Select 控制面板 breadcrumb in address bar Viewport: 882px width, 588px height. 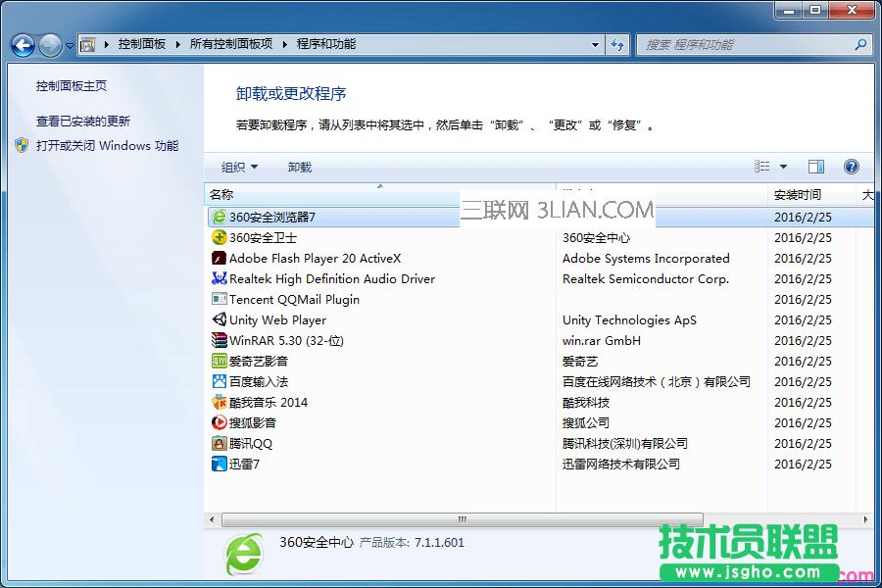point(142,44)
